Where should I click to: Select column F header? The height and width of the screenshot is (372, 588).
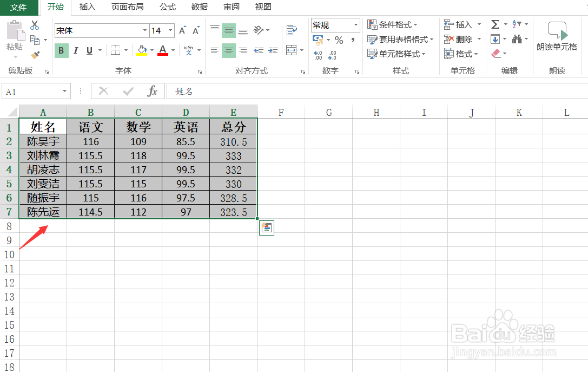281,112
